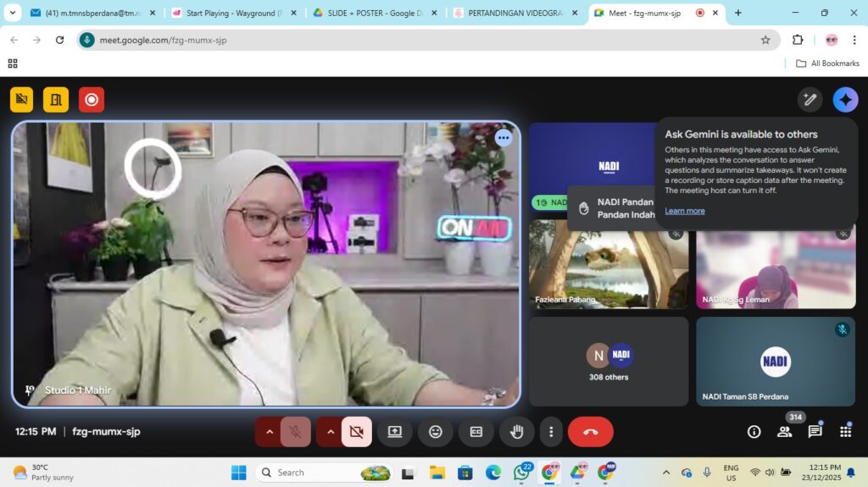Toggle the muted microphone button

click(295, 432)
